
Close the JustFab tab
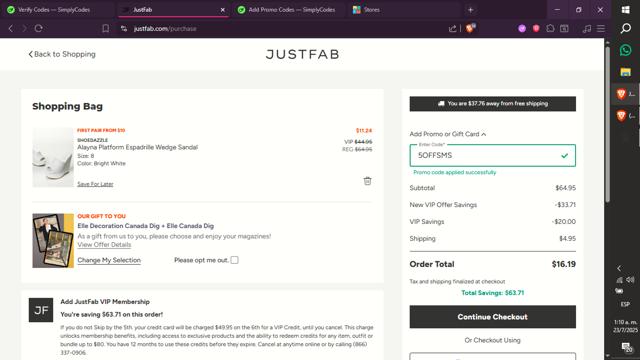222,10
